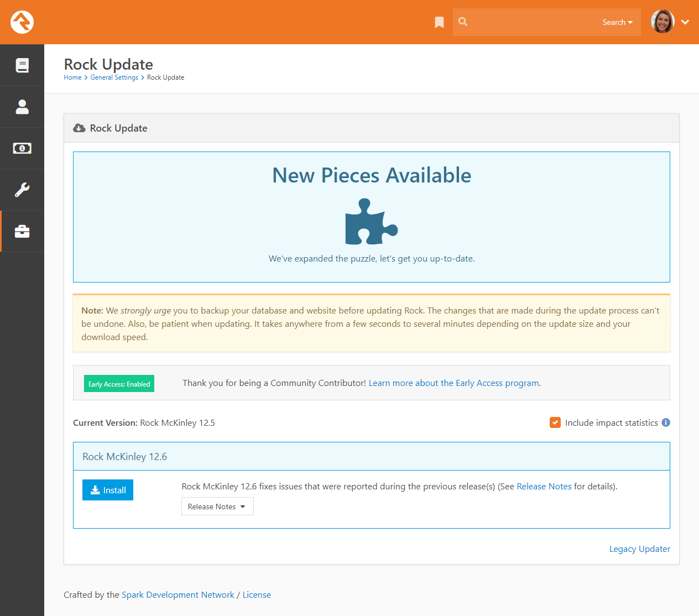699x616 pixels.
Task: Open the License link in footer
Action: (x=257, y=595)
